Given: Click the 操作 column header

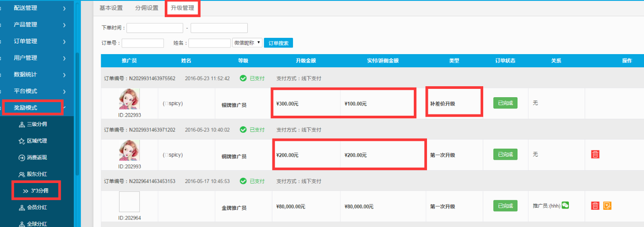Looking at the screenshot, I should click(627, 61).
